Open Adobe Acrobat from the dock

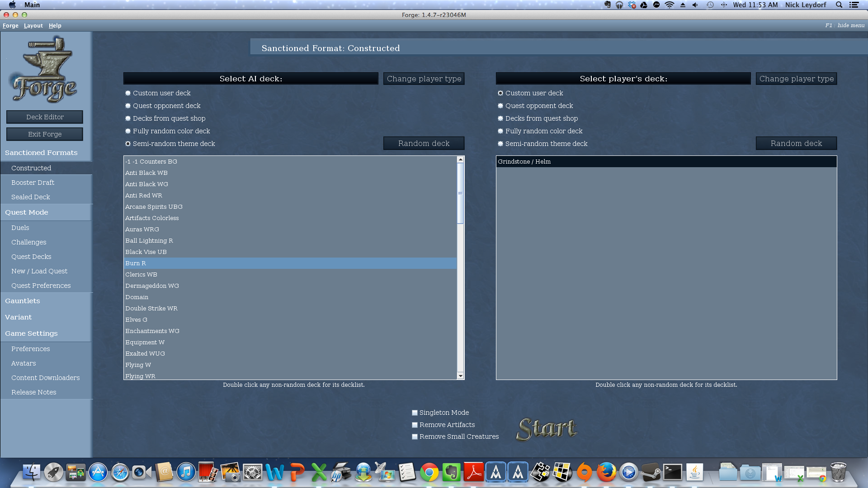point(474,472)
